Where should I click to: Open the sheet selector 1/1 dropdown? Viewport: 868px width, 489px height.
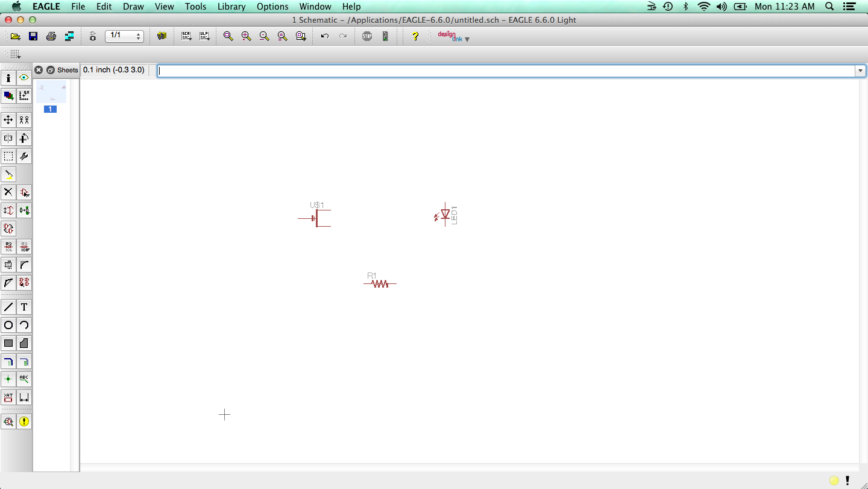pyautogui.click(x=125, y=36)
